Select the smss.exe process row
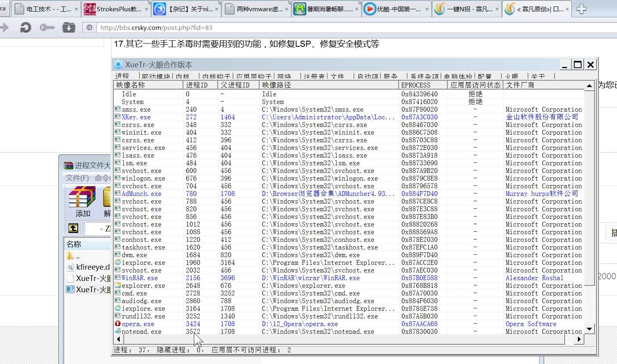This screenshot has width=617, height=364. [349, 109]
